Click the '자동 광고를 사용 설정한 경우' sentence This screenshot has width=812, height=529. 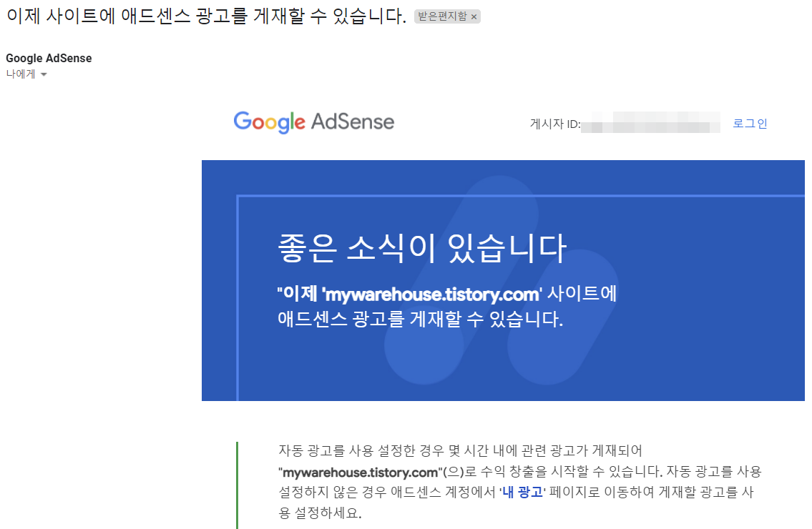461,450
